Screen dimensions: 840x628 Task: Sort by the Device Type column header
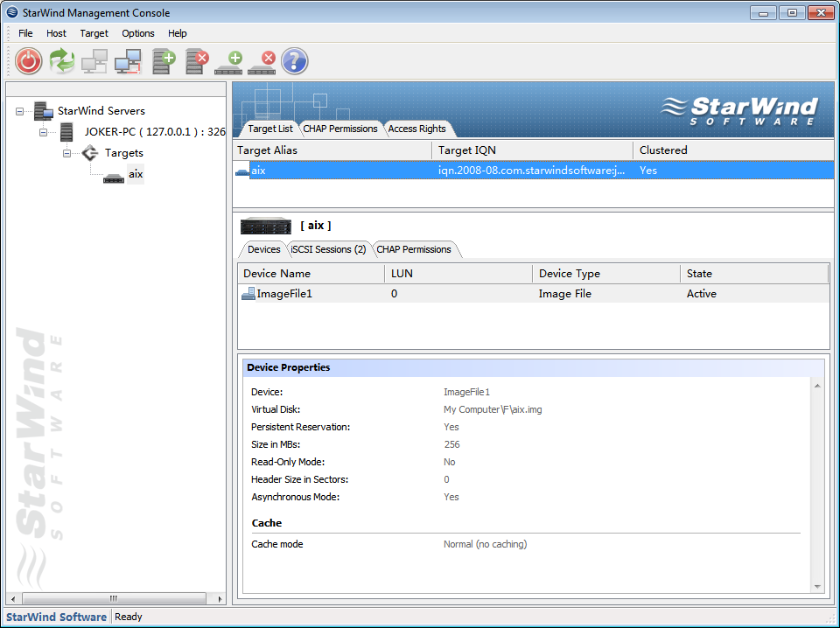606,274
